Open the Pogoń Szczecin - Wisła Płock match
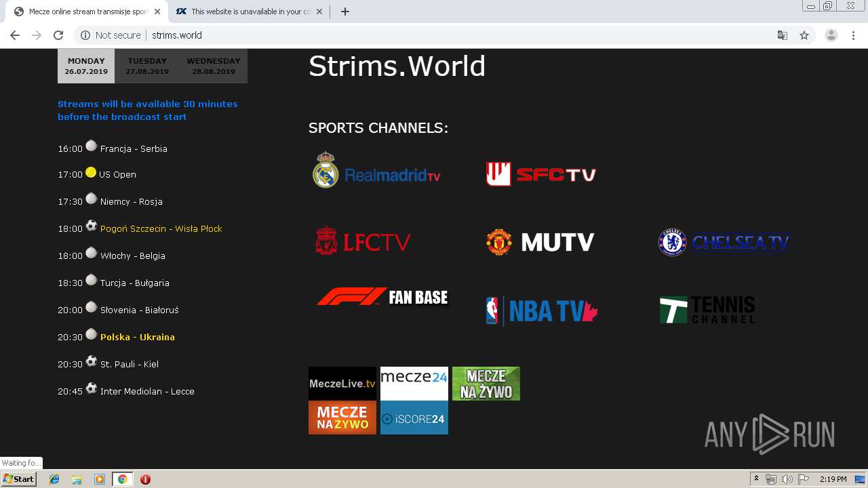 pyautogui.click(x=161, y=228)
